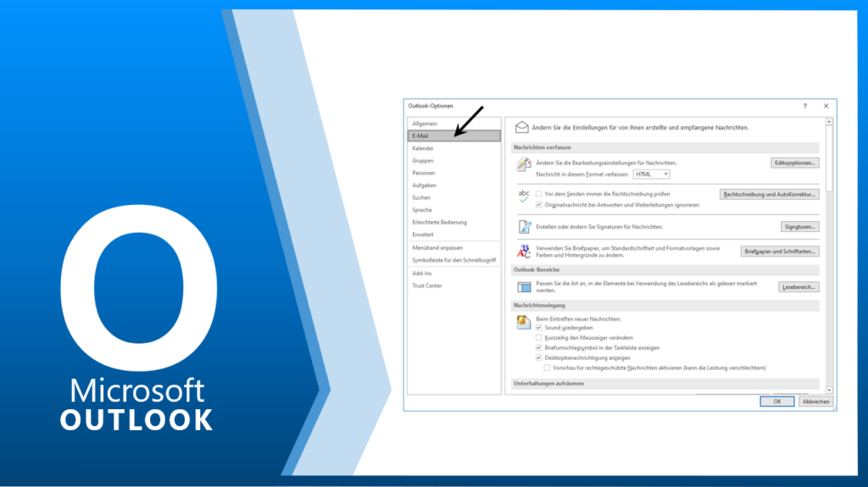Uncheck Sound wiedergeben
The width and height of the screenshot is (868, 487).
[538, 328]
